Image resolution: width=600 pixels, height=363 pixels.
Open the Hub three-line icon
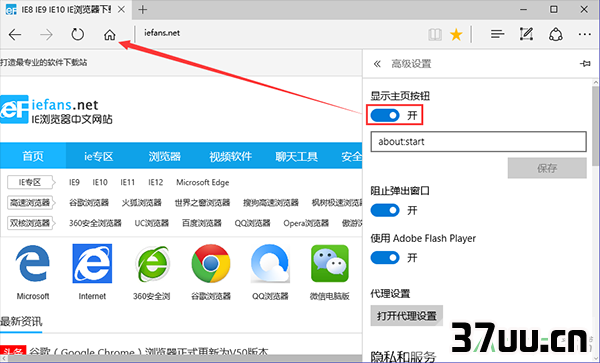coord(497,35)
